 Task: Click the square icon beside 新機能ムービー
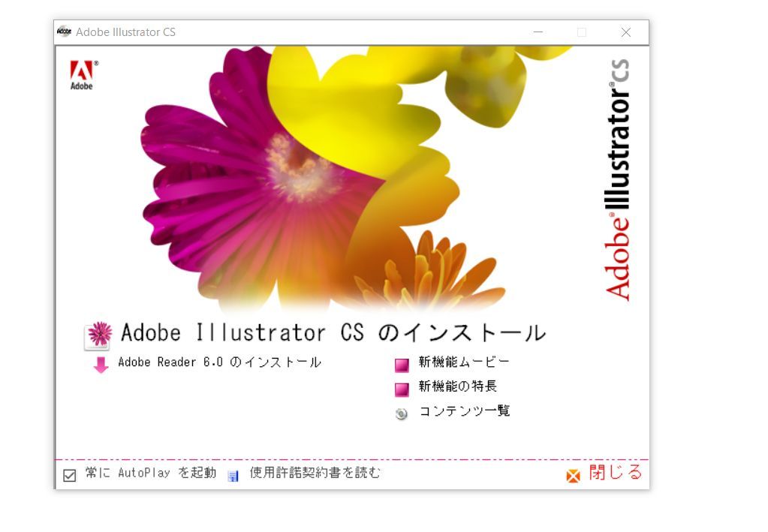402,365
